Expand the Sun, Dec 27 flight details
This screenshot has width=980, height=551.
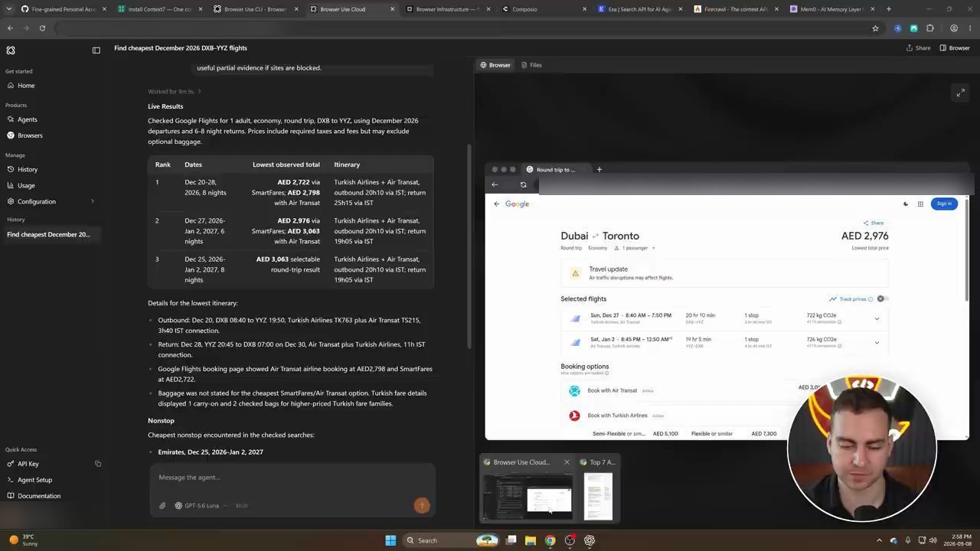877,318
